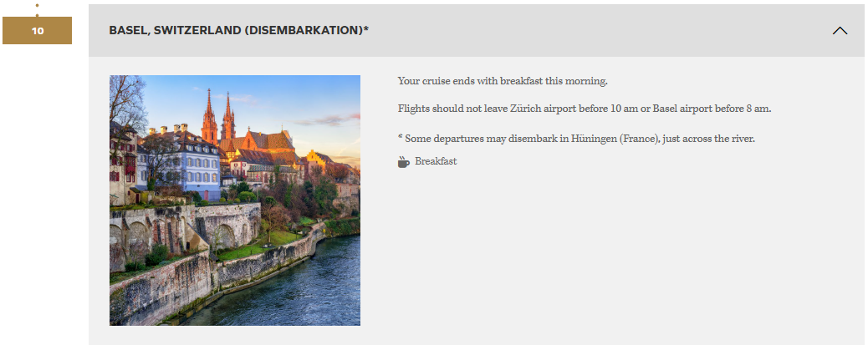Screen dimensions: 868x350
Task: Click the river water in Basel photo
Action: point(301,292)
